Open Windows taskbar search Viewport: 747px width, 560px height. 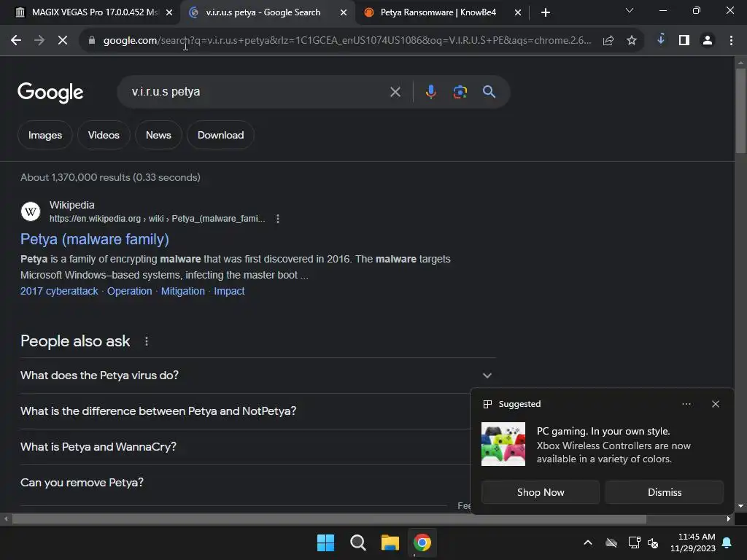coord(357,542)
